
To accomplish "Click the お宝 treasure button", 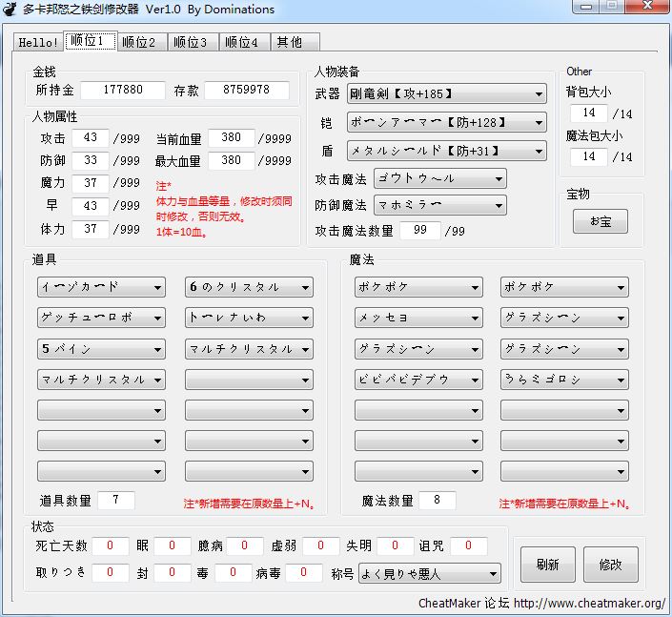I will point(601,221).
